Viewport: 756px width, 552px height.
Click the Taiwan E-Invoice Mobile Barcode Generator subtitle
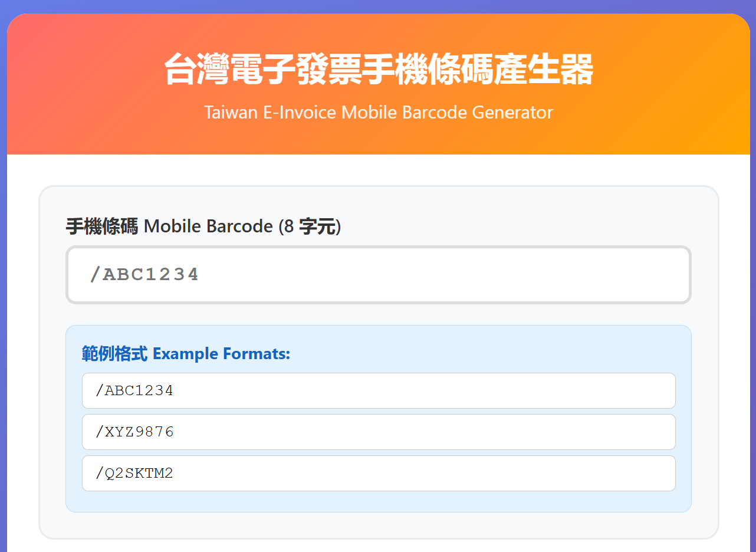tap(378, 112)
